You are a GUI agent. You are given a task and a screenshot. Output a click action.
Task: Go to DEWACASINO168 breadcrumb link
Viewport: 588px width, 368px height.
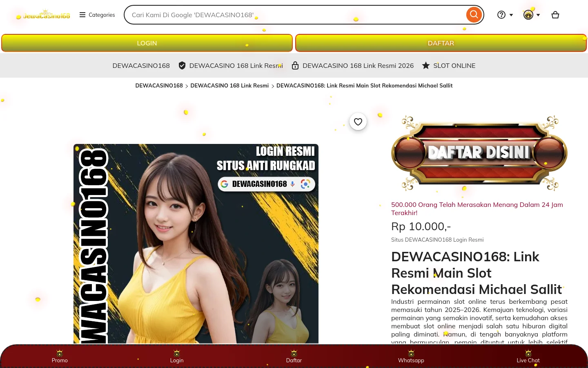(x=159, y=85)
